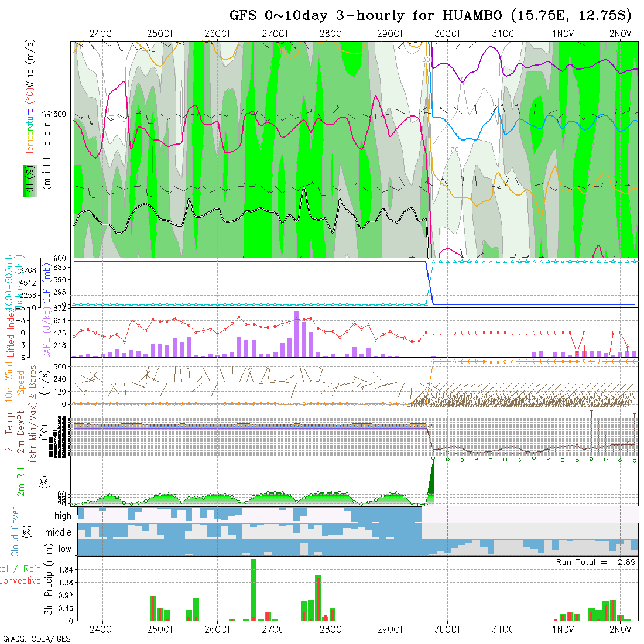Click the 28OCT label on bottom axis
644x644 pixels.
pos(332,629)
